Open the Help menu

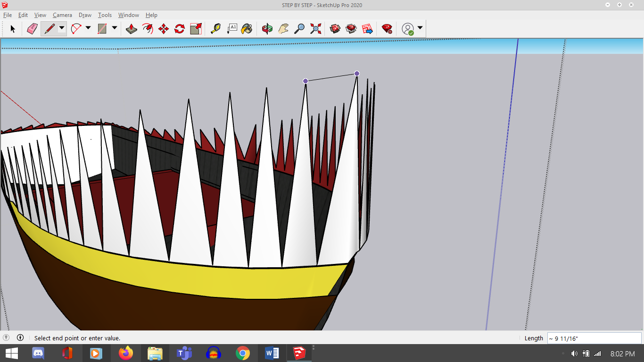[151, 15]
